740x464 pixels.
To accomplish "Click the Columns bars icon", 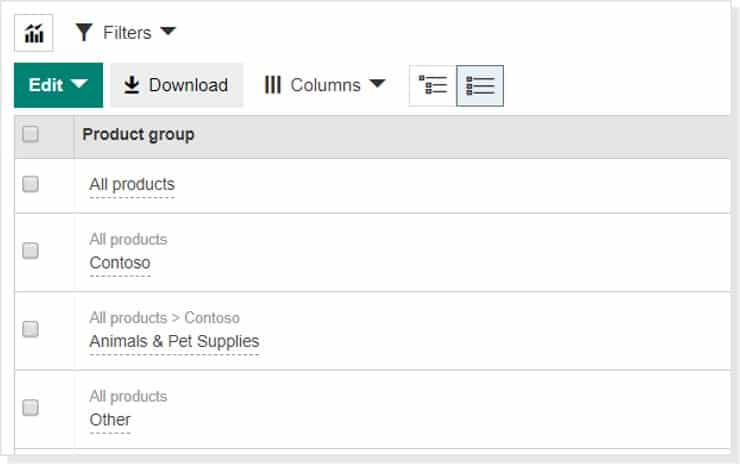I will pyautogui.click(x=273, y=86).
